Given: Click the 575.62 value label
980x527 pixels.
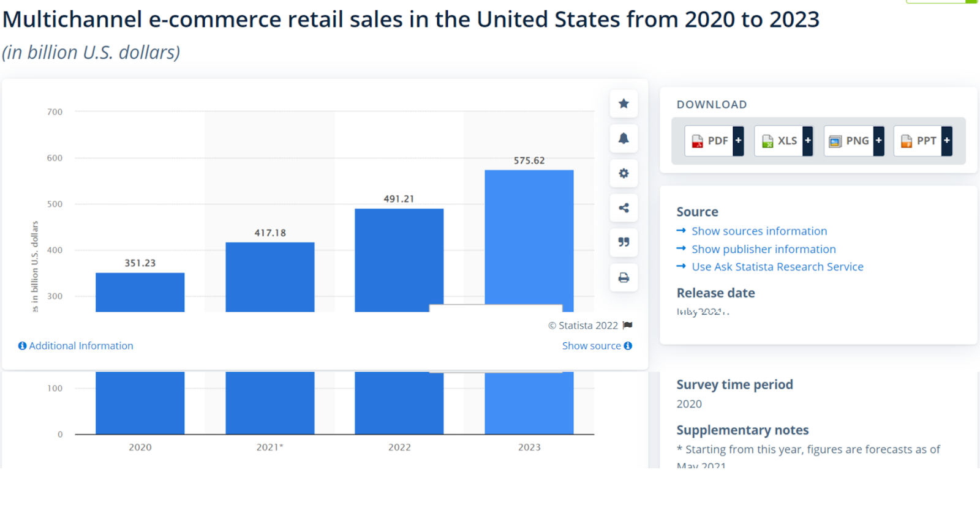Looking at the screenshot, I should (529, 160).
